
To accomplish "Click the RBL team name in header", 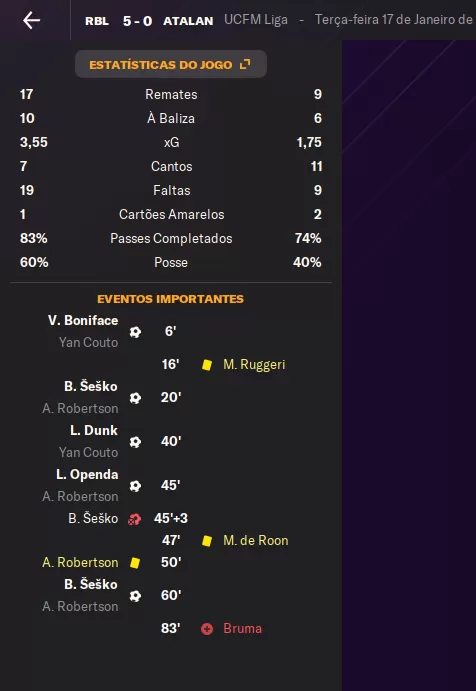I will [x=97, y=21].
